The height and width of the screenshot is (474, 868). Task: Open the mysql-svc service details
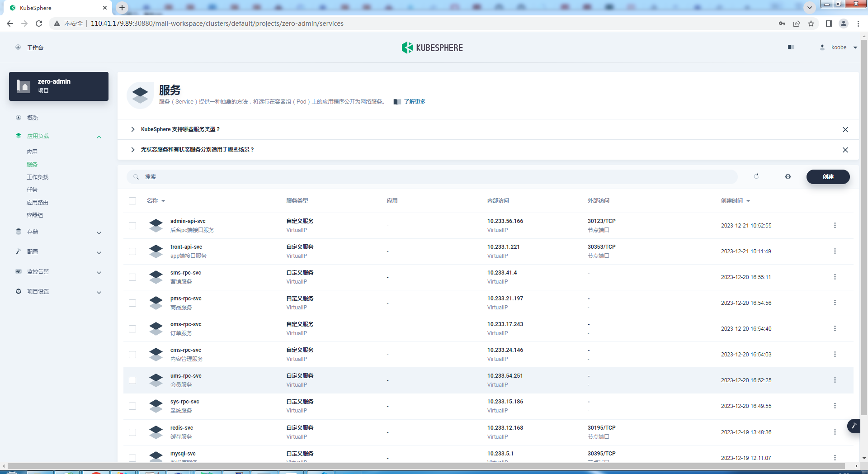183,454
